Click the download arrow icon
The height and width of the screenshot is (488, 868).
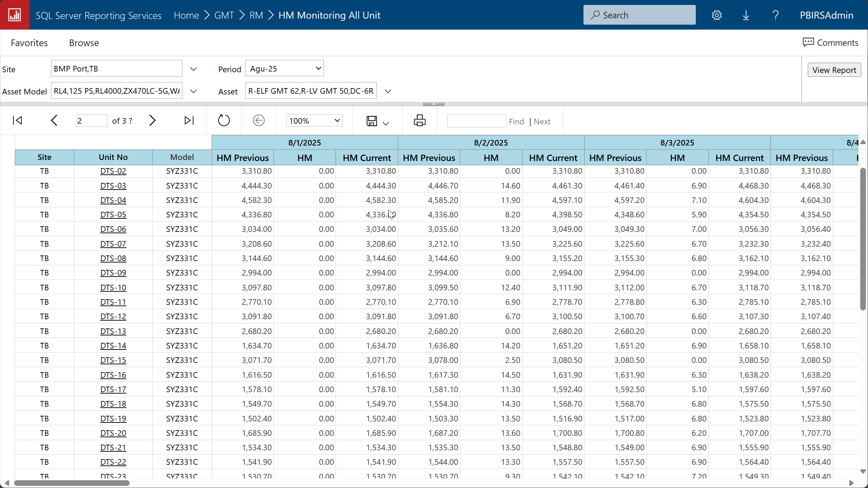click(746, 15)
